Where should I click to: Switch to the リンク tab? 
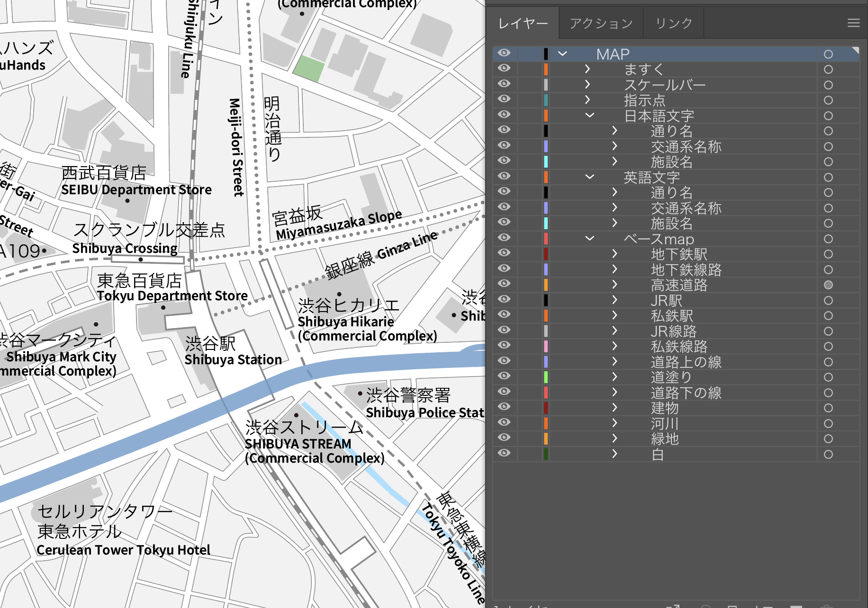click(x=673, y=23)
